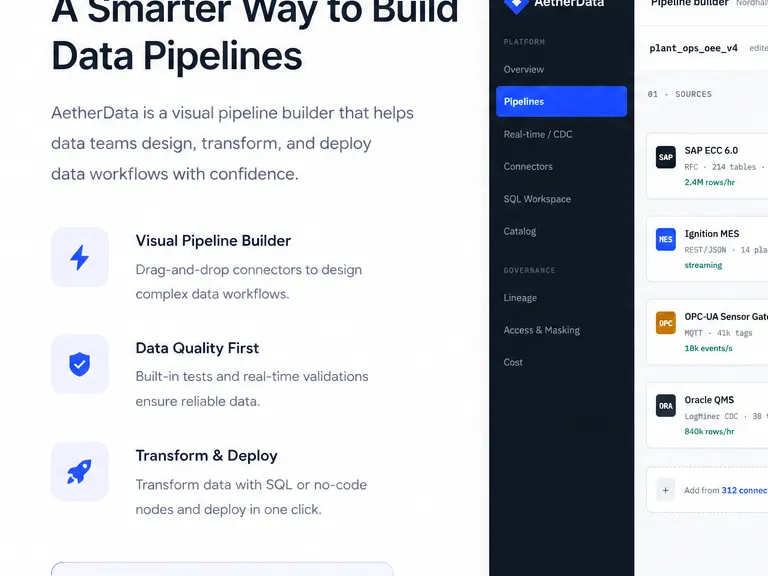768x576 pixels.
Task: Select the SAP ECC 6.0 source card
Action: tap(707, 166)
